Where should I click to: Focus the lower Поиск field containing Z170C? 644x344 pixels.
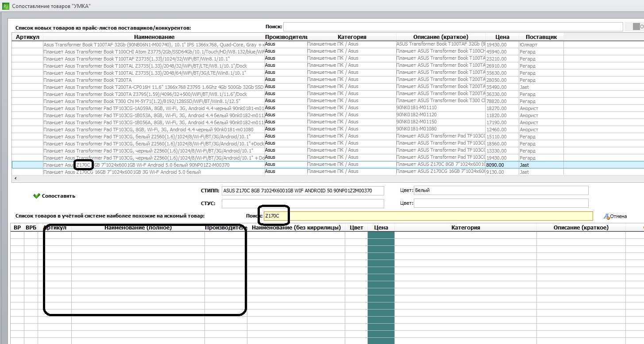(428, 216)
